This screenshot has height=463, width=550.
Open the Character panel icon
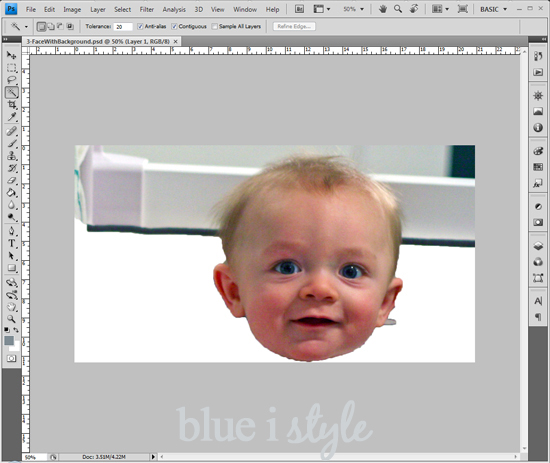coord(538,301)
